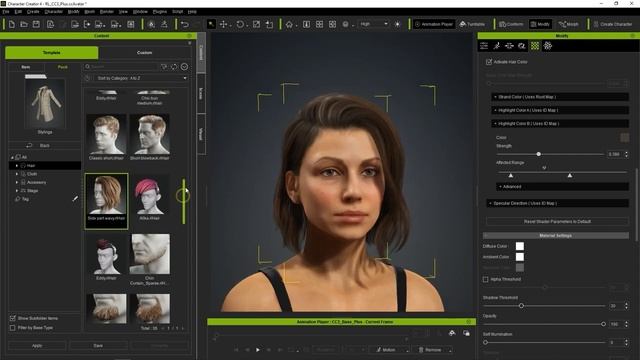This screenshot has height=360, width=640.
Task: Open the File menu
Action: pyautogui.click(x=6, y=12)
